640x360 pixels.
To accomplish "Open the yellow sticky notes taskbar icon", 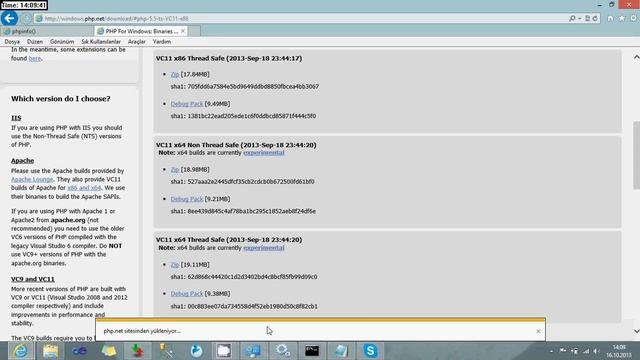I will click(109, 351).
